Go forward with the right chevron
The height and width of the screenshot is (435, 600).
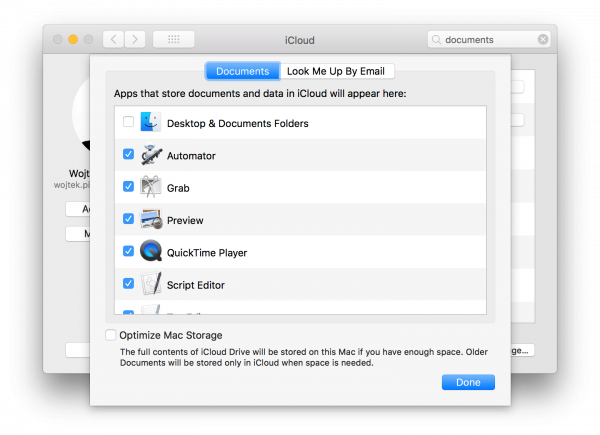(135, 39)
